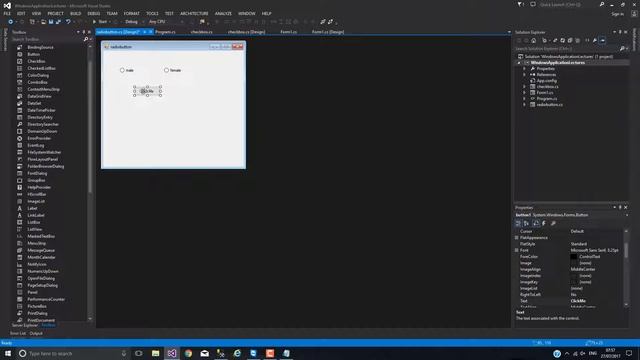Open the Output tab at the bottom
640x360 pixels.
(36, 333)
